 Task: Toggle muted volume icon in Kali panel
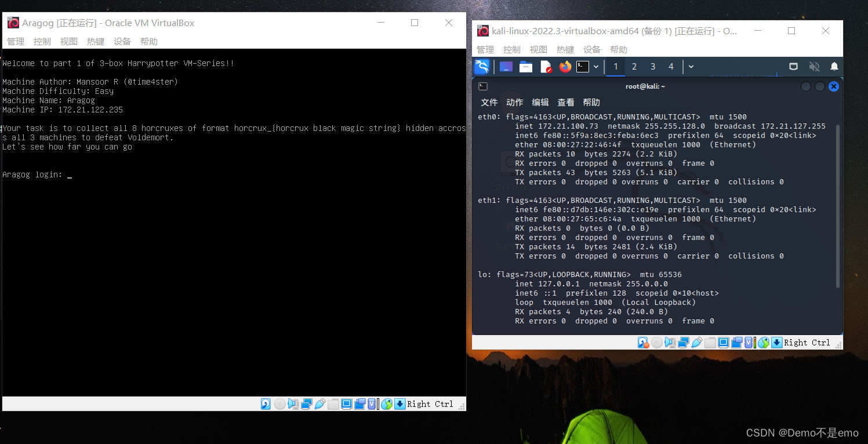coord(815,67)
